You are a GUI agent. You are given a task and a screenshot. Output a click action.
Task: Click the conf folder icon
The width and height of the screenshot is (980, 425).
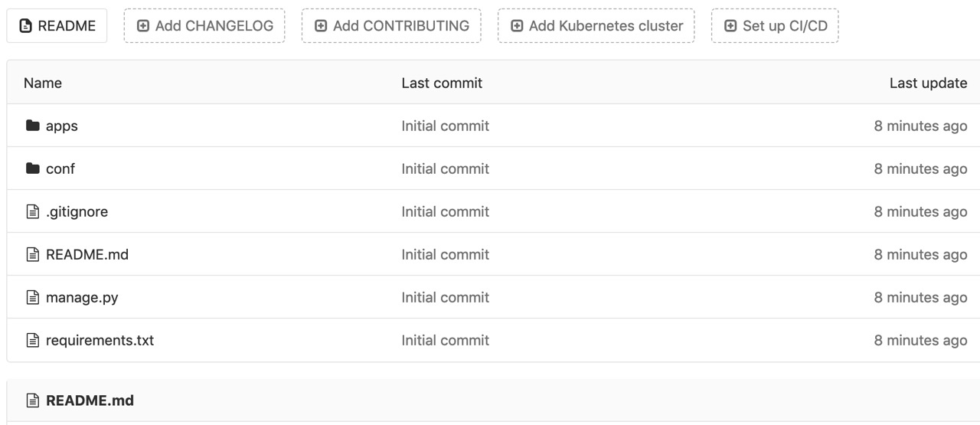point(32,168)
